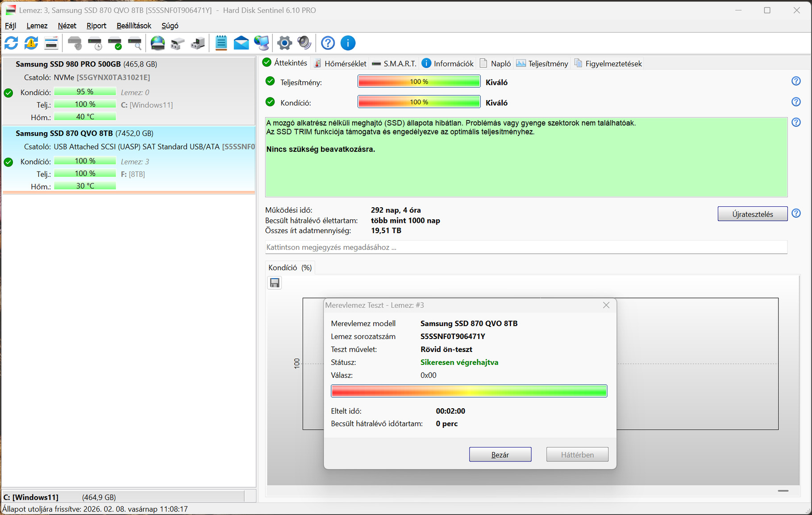
Task: Click help icon beside Teljesítmény bar
Action: (796, 81)
